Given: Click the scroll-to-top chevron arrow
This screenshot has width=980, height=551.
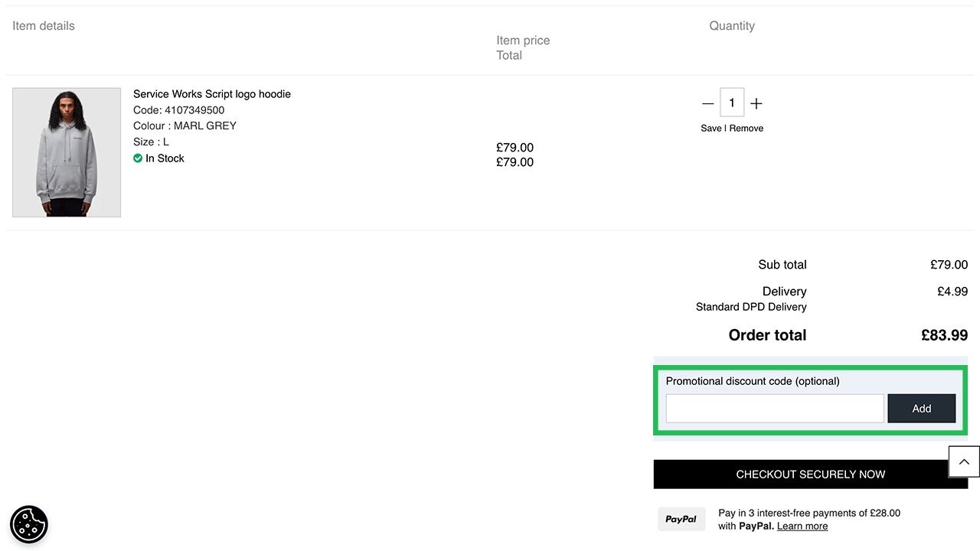Looking at the screenshot, I should (x=964, y=461).
